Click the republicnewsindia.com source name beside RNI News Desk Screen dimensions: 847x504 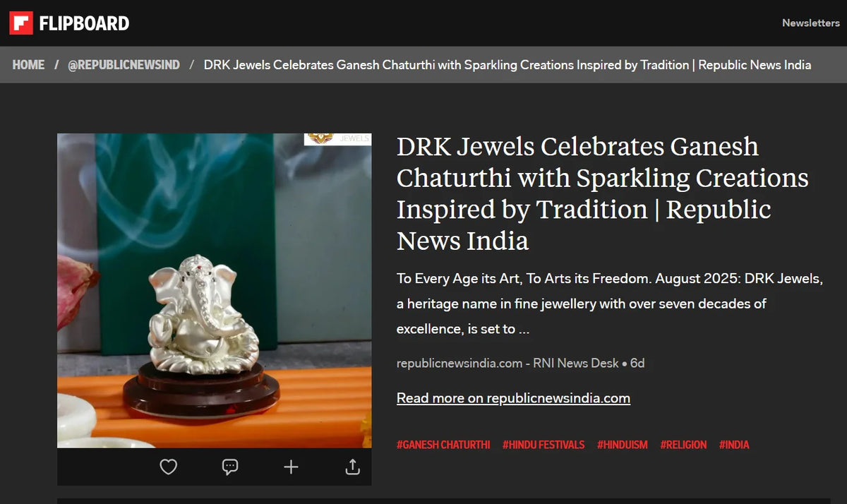click(x=459, y=363)
